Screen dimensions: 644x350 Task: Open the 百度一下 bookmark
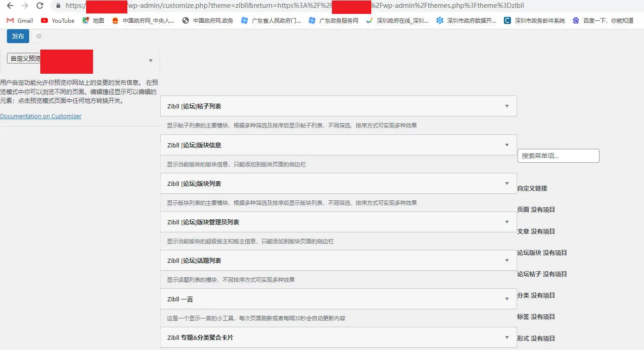pyautogui.click(x=603, y=20)
